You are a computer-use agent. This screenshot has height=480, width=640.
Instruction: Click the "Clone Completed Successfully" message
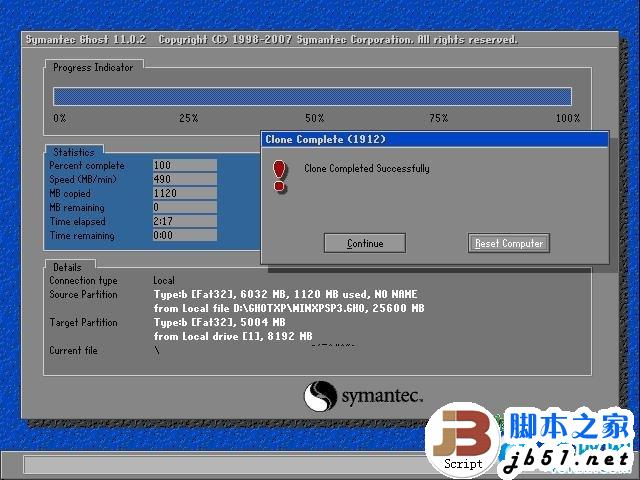point(367,169)
